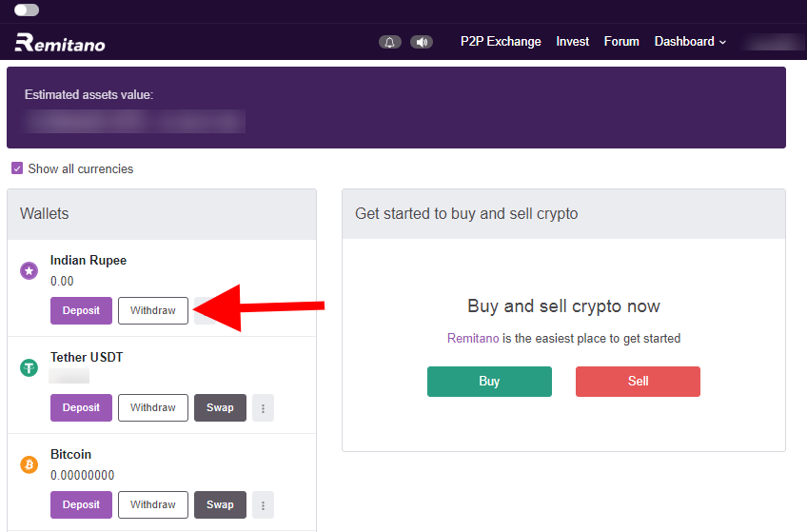This screenshot has height=532, width=807.
Task: Click the speaker announcements icon
Action: (422, 42)
